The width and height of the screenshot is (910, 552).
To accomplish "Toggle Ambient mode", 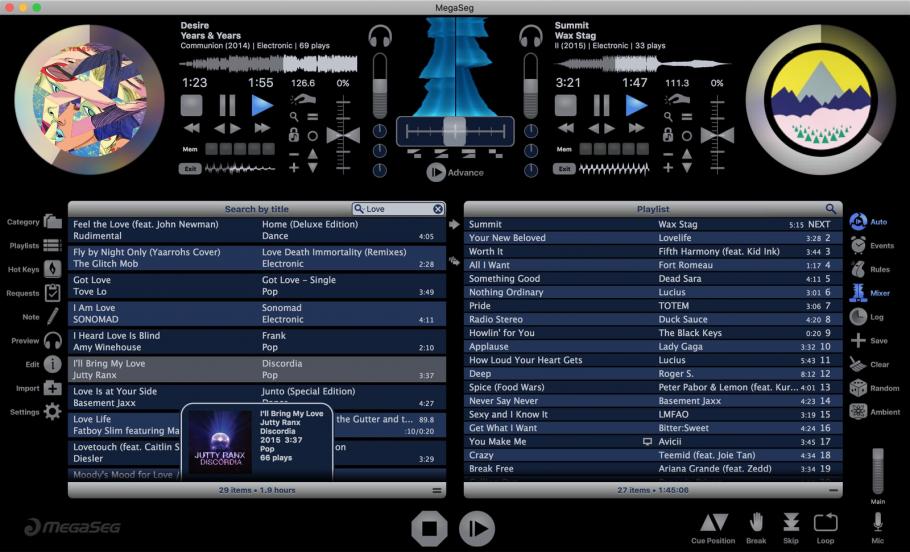I will coord(858,412).
